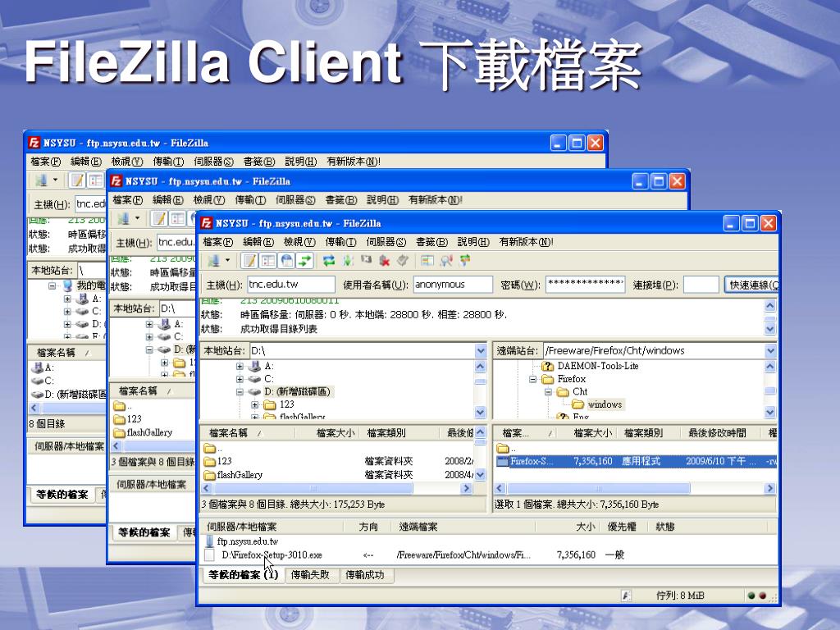Image resolution: width=840 pixels, height=630 pixels.
Task: Collapse D: drive in middle window tree
Action: pyautogui.click(x=149, y=349)
